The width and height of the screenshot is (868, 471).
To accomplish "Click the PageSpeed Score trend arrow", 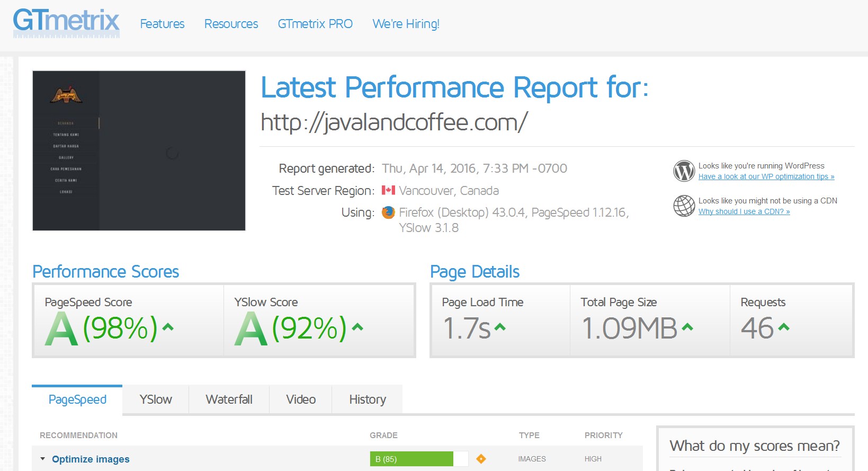I will (x=168, y=327).
